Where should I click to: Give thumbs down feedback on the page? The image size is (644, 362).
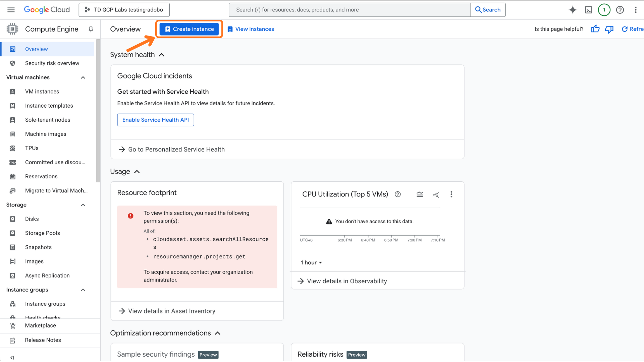pos(609,29)
